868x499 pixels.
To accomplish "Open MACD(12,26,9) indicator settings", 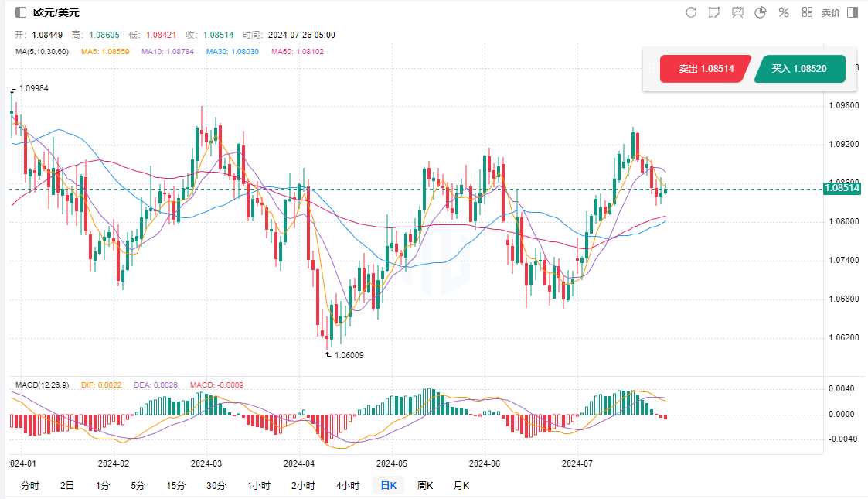I will point(44,385).
